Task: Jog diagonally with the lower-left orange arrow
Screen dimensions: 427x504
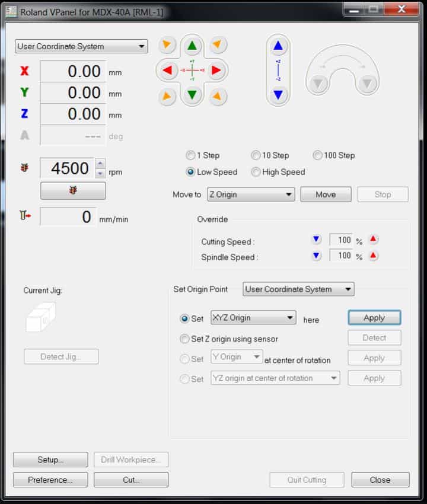Action: pyautogui.click(x=167, y=96)
